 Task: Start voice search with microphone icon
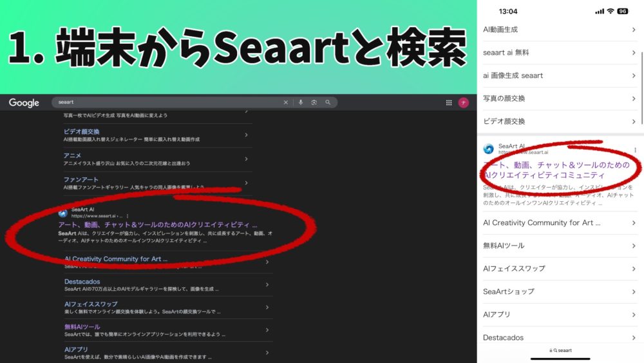[301, 103]
